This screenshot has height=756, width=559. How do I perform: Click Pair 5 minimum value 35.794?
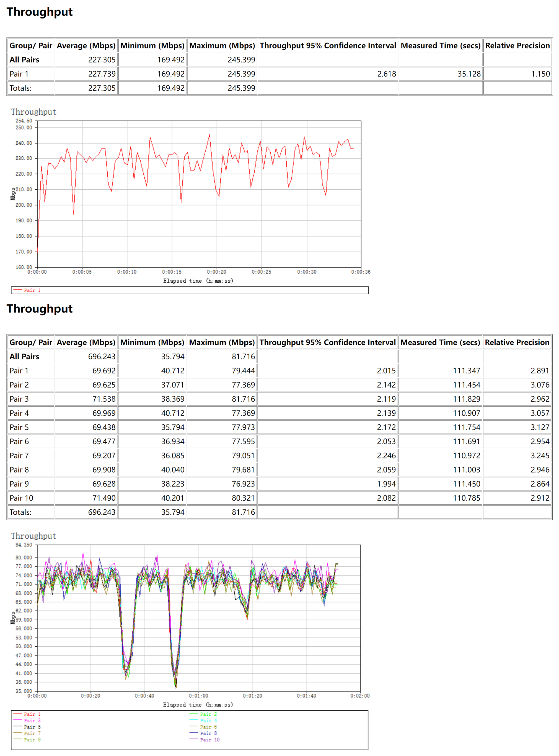[173, 427]
